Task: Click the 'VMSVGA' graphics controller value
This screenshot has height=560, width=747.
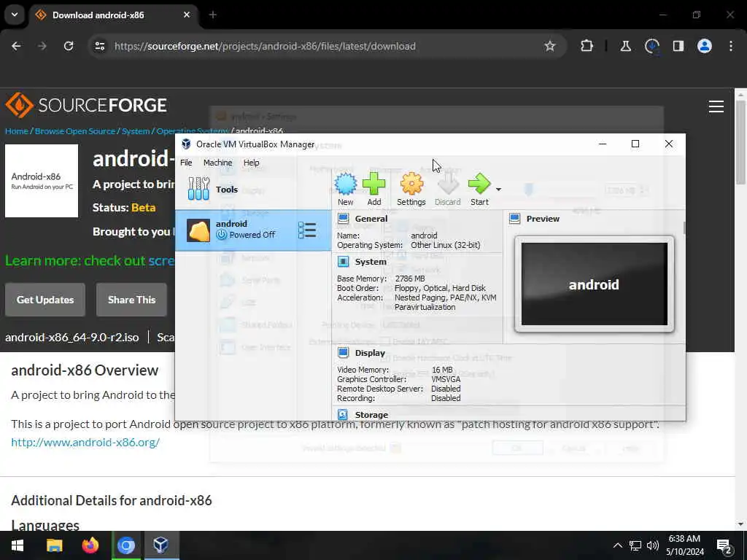Action: 446,379
